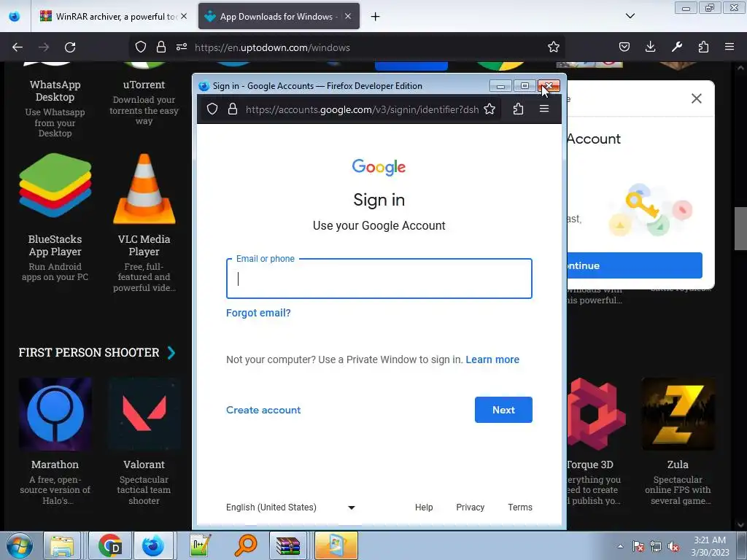747x560 pixels.
Task: Open the taskbar clock showing 3:21 AM
Action: pyautogui.click(x=710, y=546)
